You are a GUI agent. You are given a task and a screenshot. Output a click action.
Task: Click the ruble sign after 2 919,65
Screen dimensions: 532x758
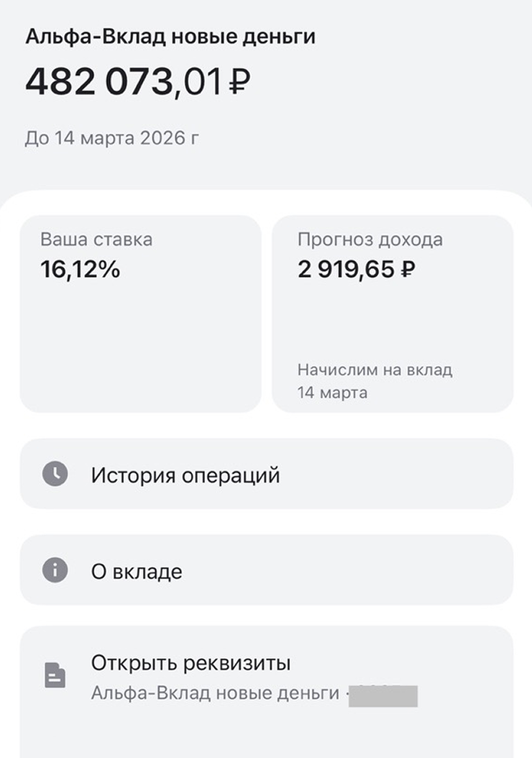pyautogui.click(x=407, y=270)
